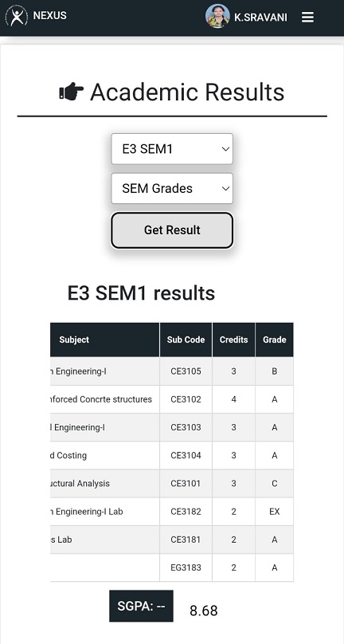Click the Sub Code column header

[186, 340]
